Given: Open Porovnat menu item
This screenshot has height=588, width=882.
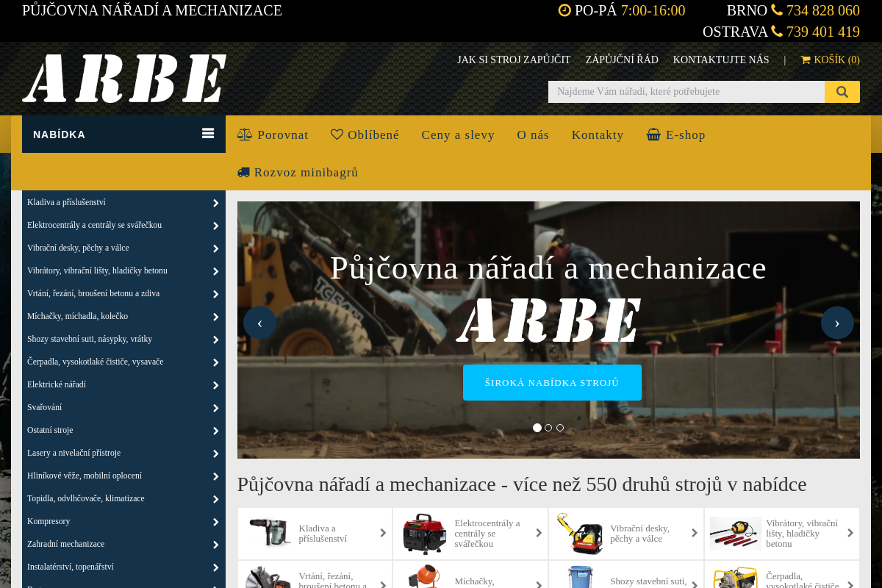Looking at the screenshot, I should (273, 135).
